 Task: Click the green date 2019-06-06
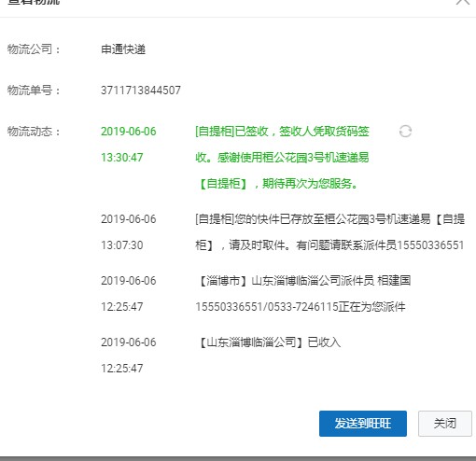[129, 132]
